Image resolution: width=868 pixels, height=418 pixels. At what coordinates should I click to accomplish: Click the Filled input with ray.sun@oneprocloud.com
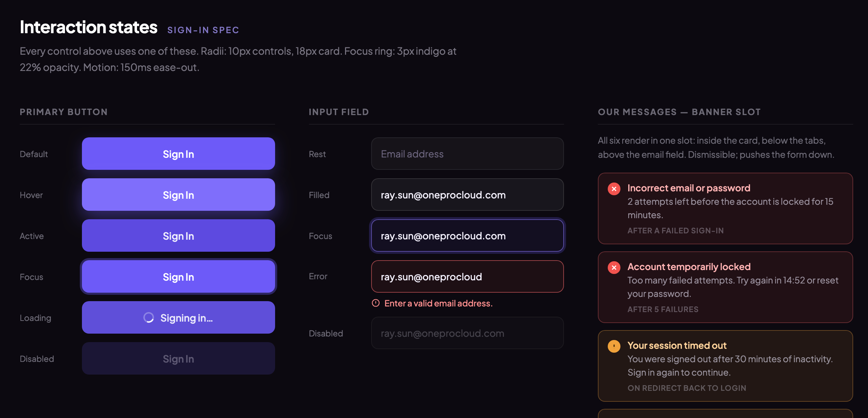[467, 195]
